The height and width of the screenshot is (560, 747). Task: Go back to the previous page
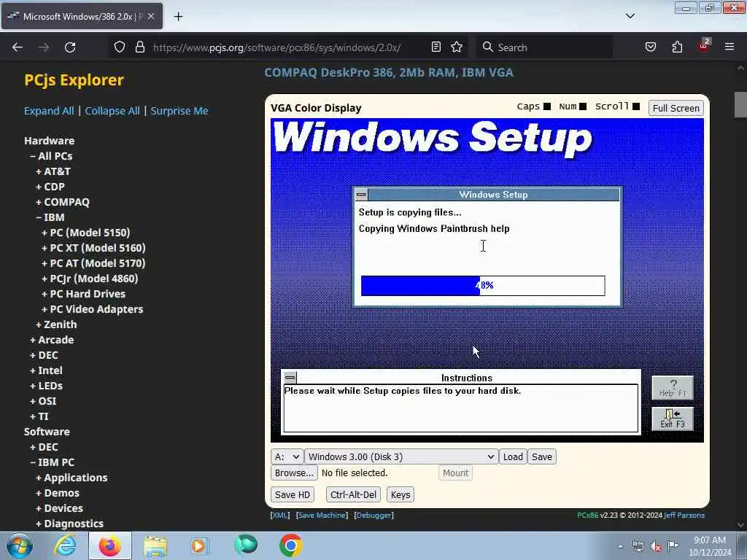coord(18,47)
